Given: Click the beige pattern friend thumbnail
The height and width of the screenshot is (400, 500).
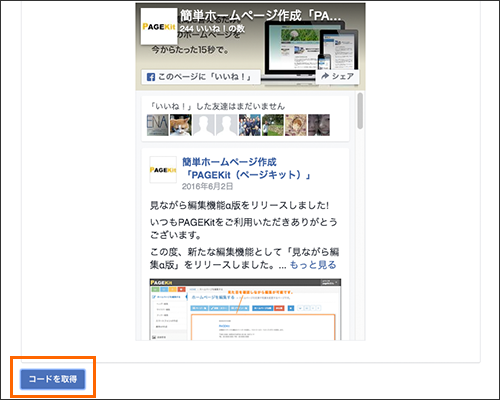Looking at the screenshot, I should [x=296, y=125].
